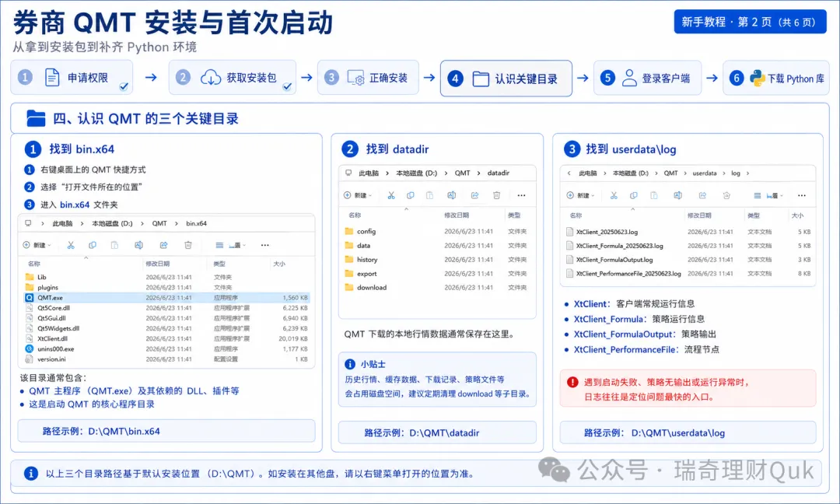
Task: Click 本地磁盘 (D:) in bin.x64 breadcrumb
Action: pyautogui.click(x=112, y=223)
